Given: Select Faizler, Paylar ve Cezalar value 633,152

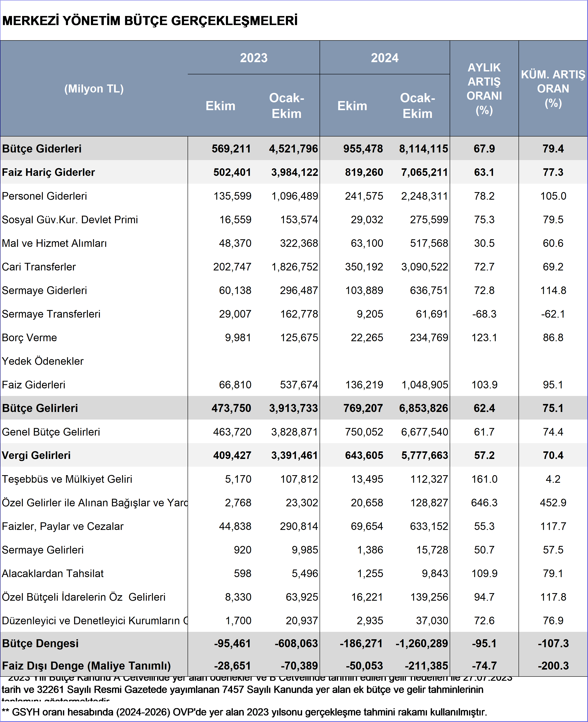Looking at the screenshot, I should pos(429,526).
